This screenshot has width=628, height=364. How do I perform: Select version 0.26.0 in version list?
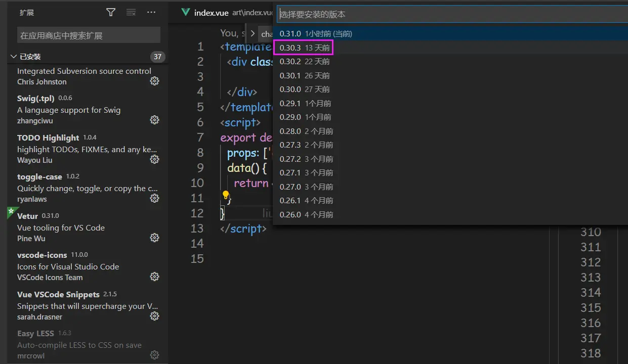[450, 214]
